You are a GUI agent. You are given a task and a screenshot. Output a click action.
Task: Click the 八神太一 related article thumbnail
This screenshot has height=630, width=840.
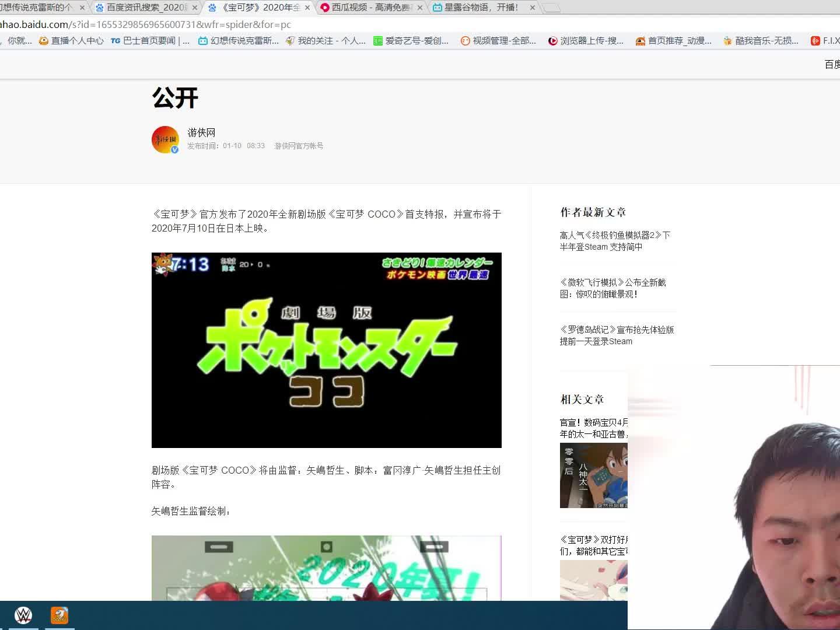pos(594,475)
